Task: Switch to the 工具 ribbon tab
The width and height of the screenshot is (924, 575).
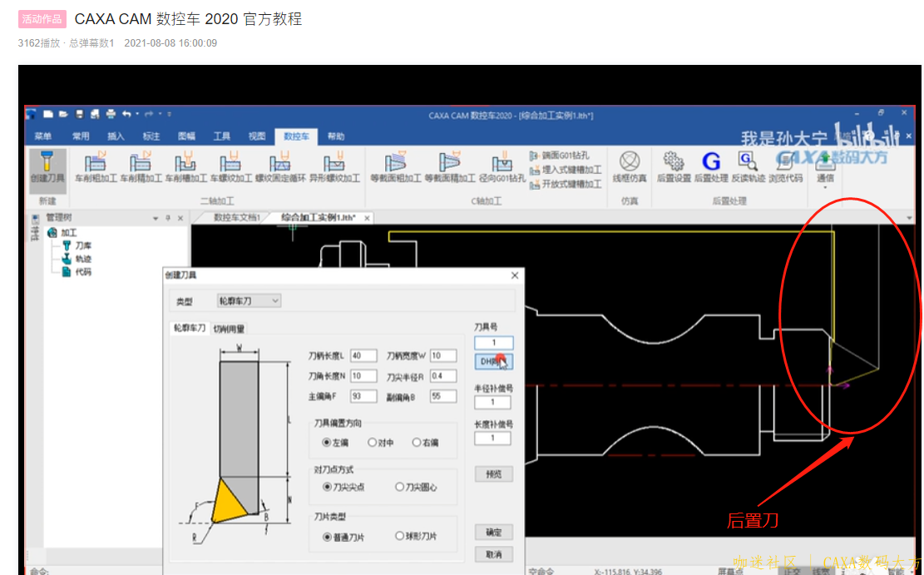Action: click(x=221, y=136)
